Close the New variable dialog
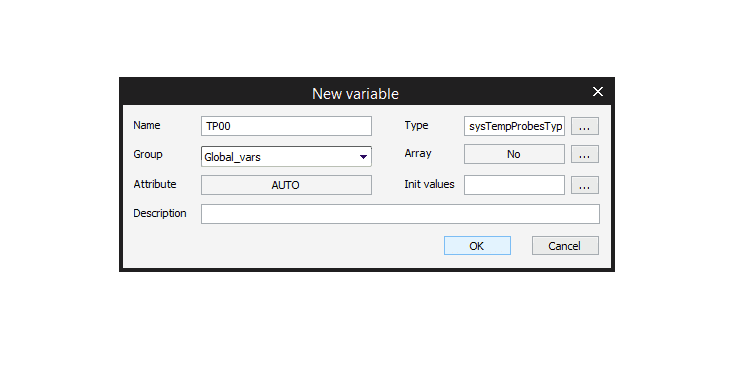Viewport: 735px width, 367px height. (598, 92)
